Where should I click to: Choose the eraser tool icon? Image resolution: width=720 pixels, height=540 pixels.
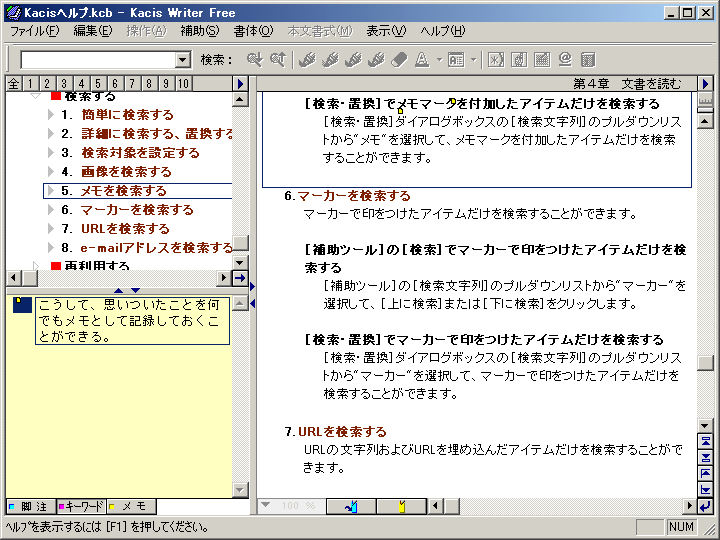(x=399, y=60)
